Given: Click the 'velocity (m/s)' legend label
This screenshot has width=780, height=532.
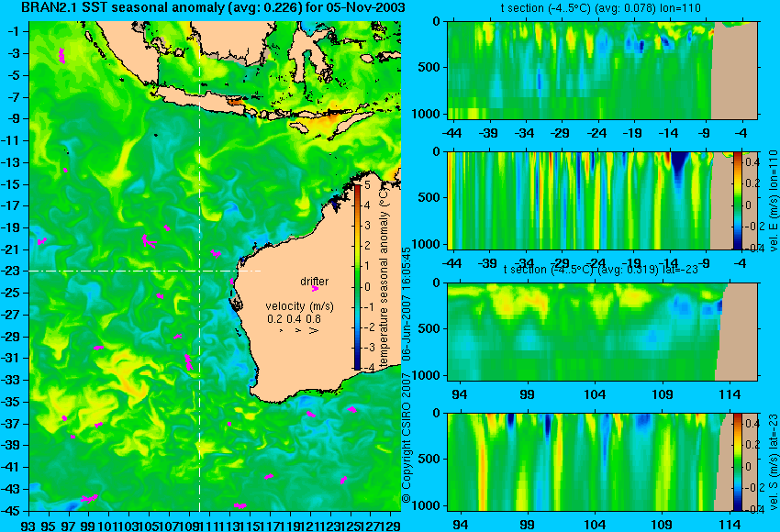Looking at the screenshot, I should click(299, 306).
